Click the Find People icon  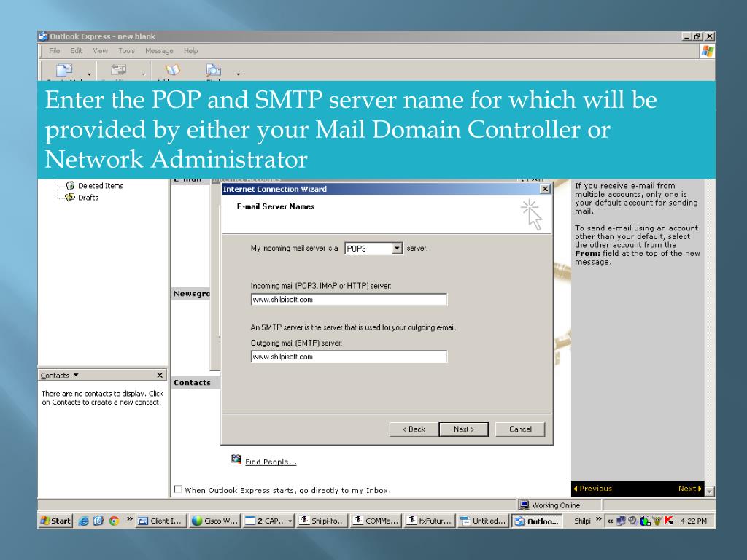(x=236, y=459)
